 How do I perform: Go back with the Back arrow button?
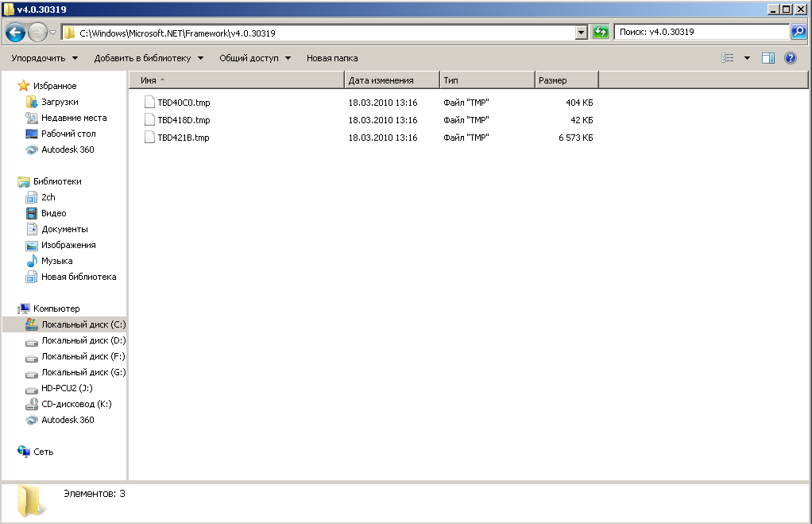coord(15,33)
